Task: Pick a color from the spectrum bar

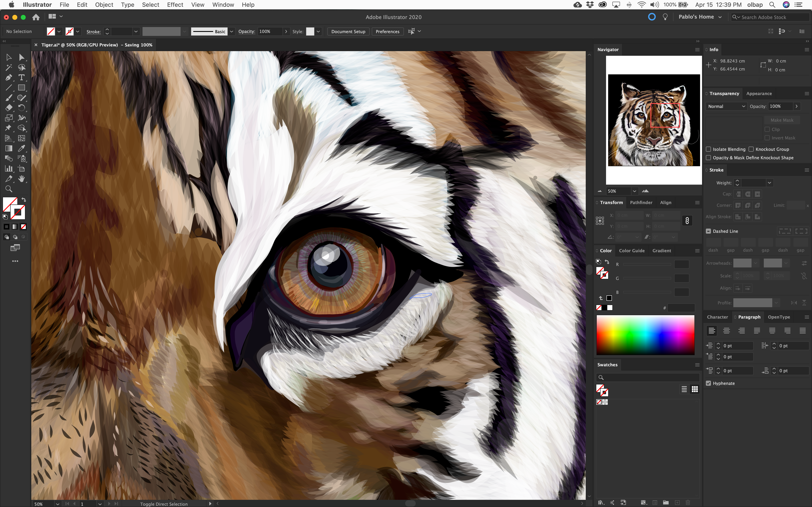Action: point(645,335)
